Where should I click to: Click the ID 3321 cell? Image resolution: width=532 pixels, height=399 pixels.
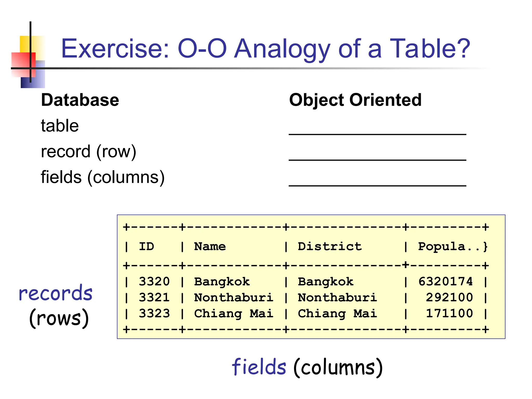coord(154,297)
